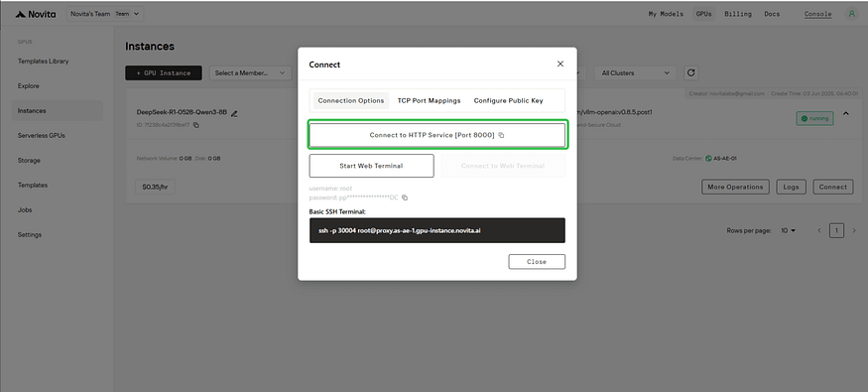Copy the password icon
Viewport: 868px width, 392px height.
(x=405, y=197)
